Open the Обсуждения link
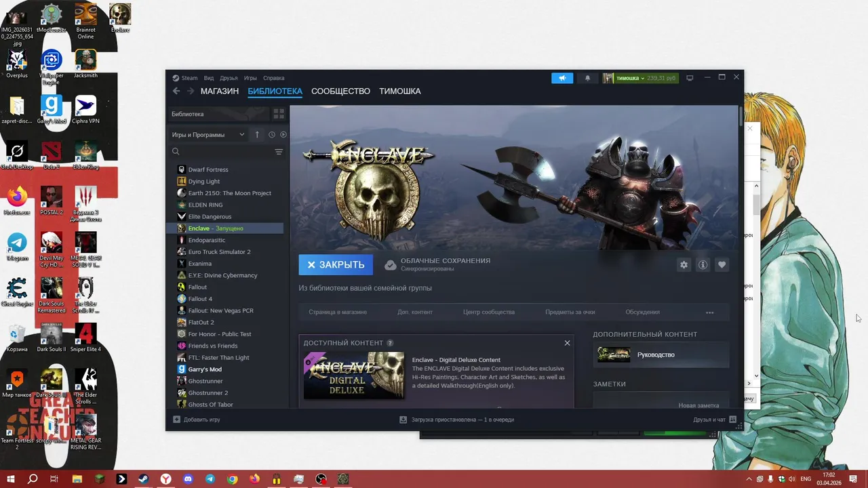The width and height of the screenshot is (868, 488). pos(642,312)
